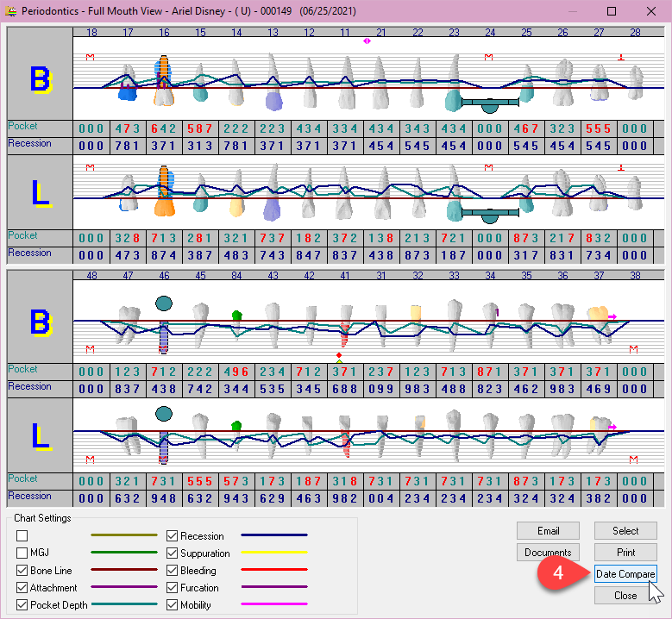Image resolution: width=672 pixels, height=619 pixels.
Task: Click recession value 948 for tooth 46 lingual
Action: pyautogui.click(x=164, y=498)
